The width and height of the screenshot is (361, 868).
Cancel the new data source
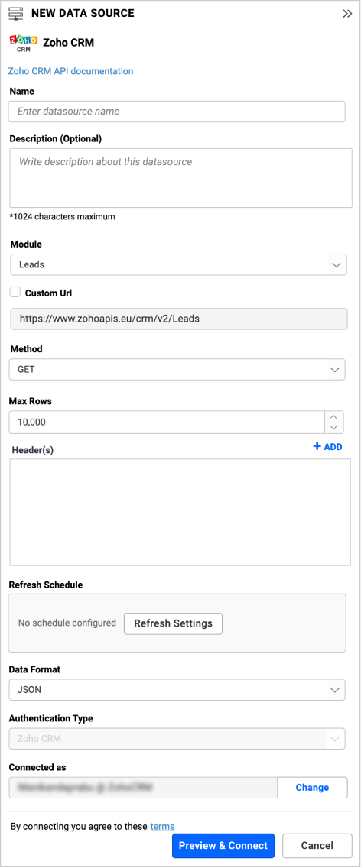tap(317, 845)
